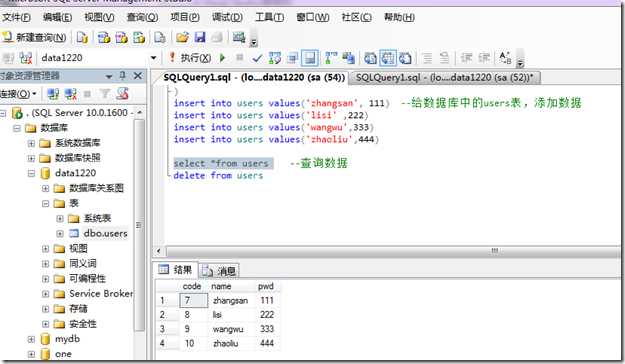Toggle Include Client Statistics icon
Viewport: 625px width, 364px height.
348,58
